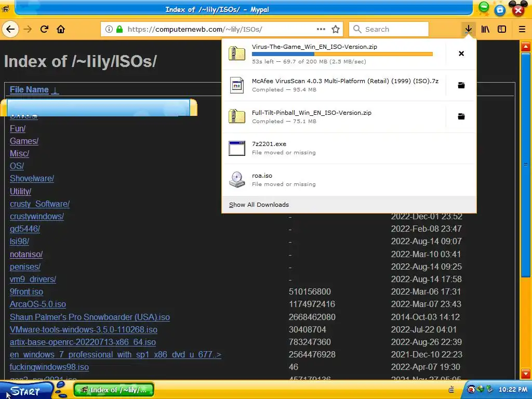Click the McAfee 7z file icon
The width and height of the screenshot is (532, 399).
(x=237, y=85)
